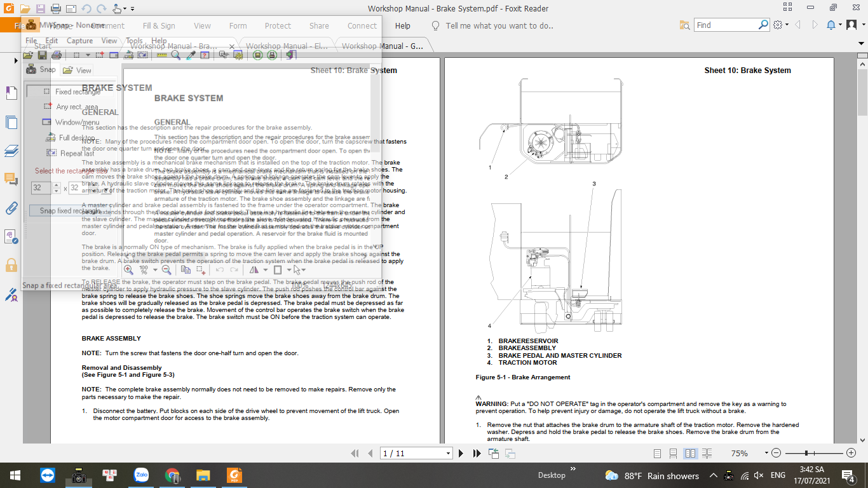This screenshot has width=868, height=488.
Task: Open the Capture menu in MWSnap
Action: coord(79,39)
